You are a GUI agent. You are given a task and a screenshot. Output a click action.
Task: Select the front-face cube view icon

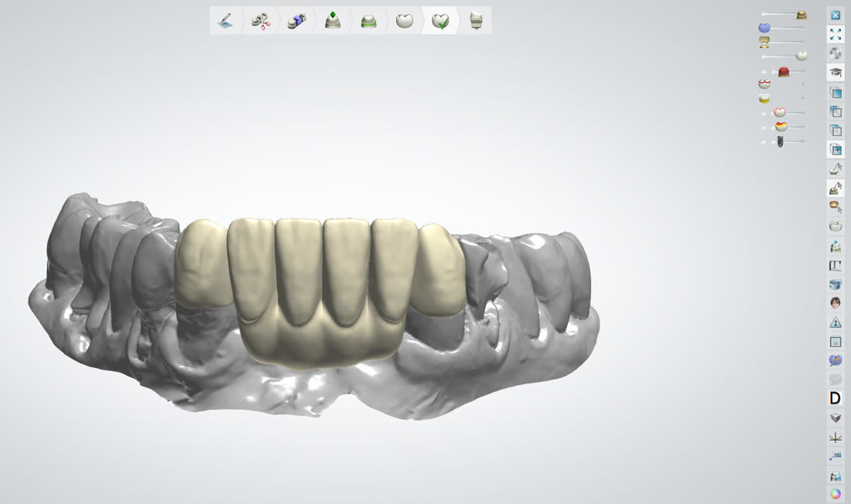click(836, 93)
